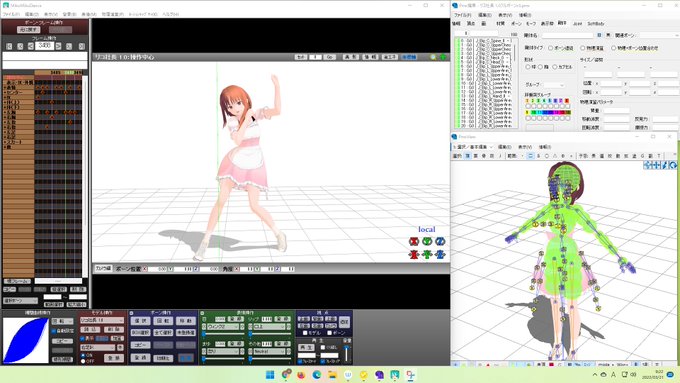Select physics calculation rigid body type radio
This screenshot has width=680, height=383.
tap(582, 48)
